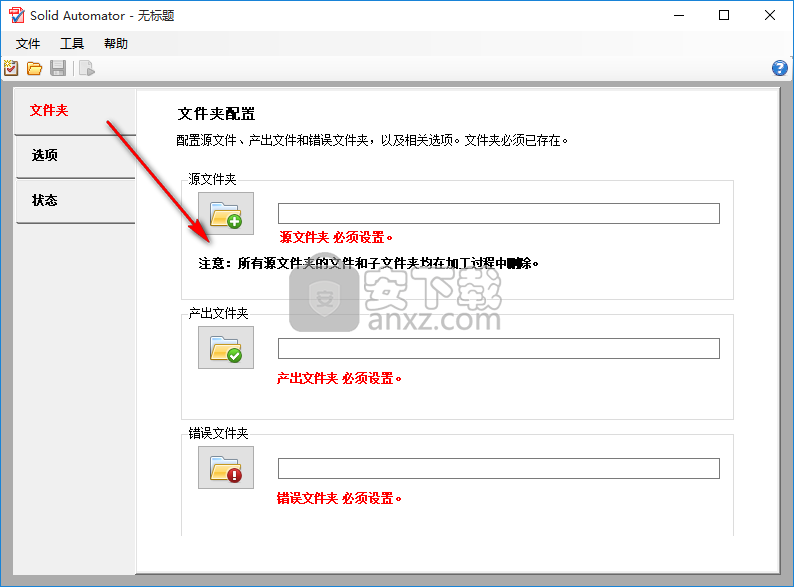The width and height of the screenshot is (794, 587).
Task: Click the new job toolbar icon
Action: coord(11,68)
